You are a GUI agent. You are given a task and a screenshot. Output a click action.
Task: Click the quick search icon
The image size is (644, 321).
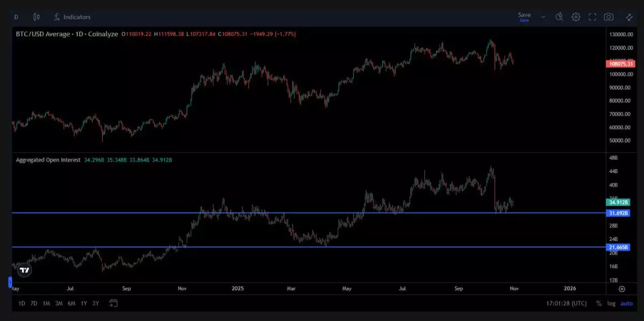(559, 17)
